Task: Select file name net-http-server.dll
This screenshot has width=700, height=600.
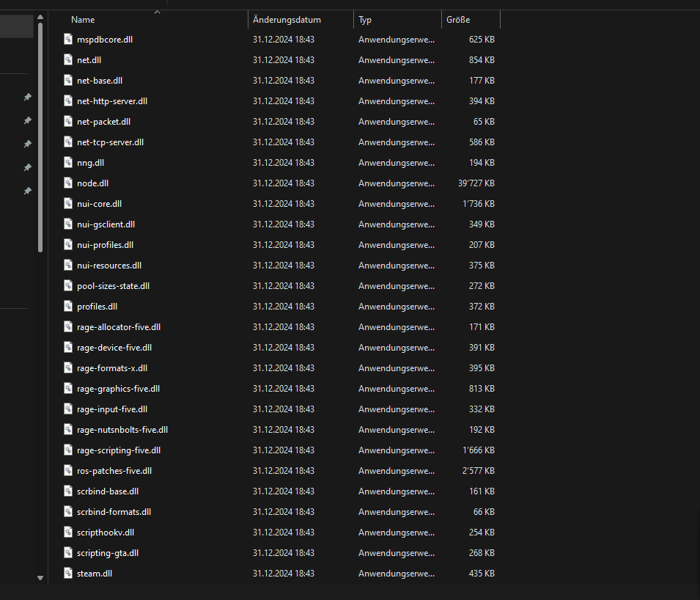Action: (112, 101)
